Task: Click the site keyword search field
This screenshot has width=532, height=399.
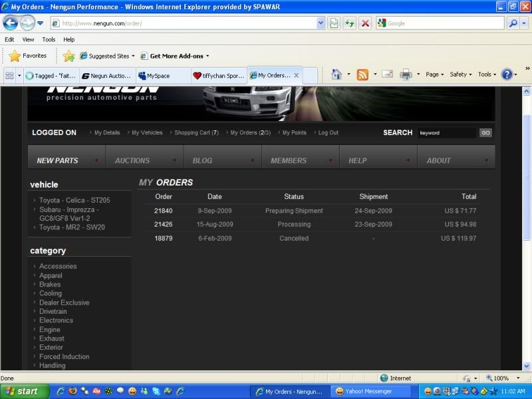Action: click(x=446, y=132)
